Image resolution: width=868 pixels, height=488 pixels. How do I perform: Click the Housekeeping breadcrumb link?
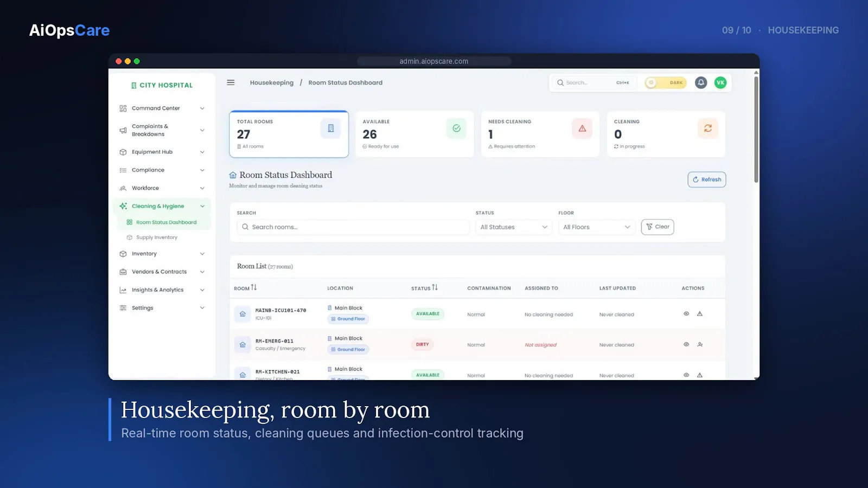point(272,83)
